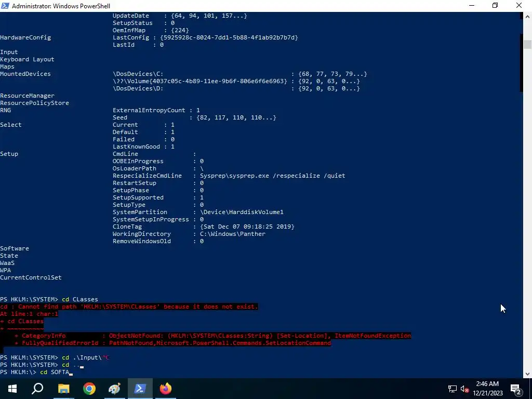This screenshot has height=399, width=532.
Task: Click scrollbar up arrow
Action: click(x=527, y=16)
